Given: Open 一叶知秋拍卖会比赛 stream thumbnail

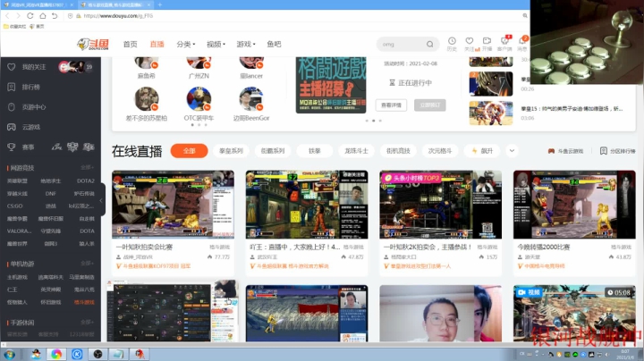Looking at the screenshot, I should pyautogui.click(x=173, y=205).
